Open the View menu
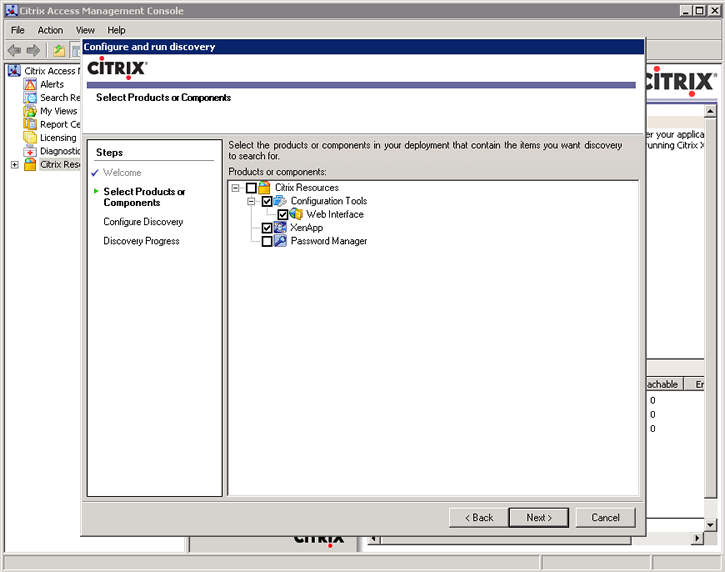The width and height of the screenshot is (725, 572). (x=85, y=30)
